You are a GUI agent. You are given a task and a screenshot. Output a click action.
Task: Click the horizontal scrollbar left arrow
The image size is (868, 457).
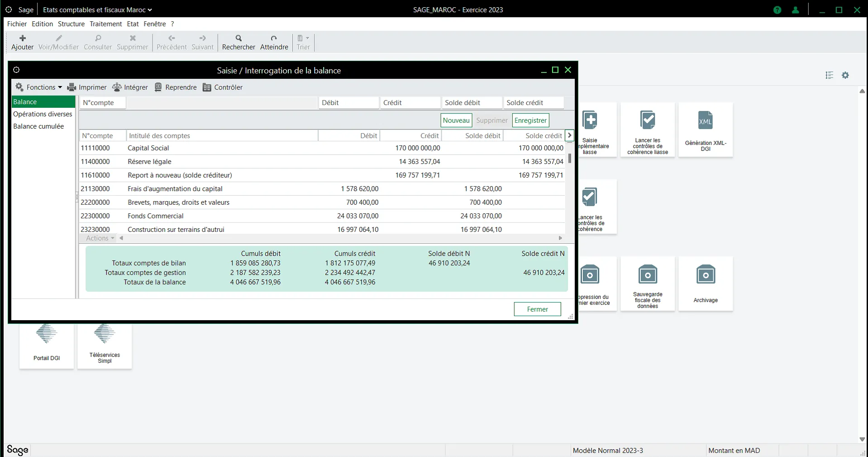[x=121, y=238]
